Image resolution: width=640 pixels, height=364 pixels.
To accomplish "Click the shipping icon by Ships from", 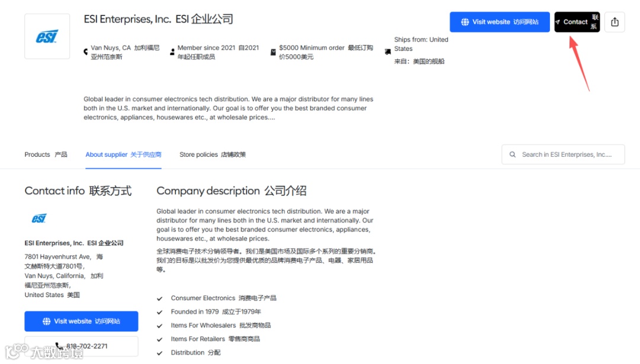I will (x=388, y=51).
